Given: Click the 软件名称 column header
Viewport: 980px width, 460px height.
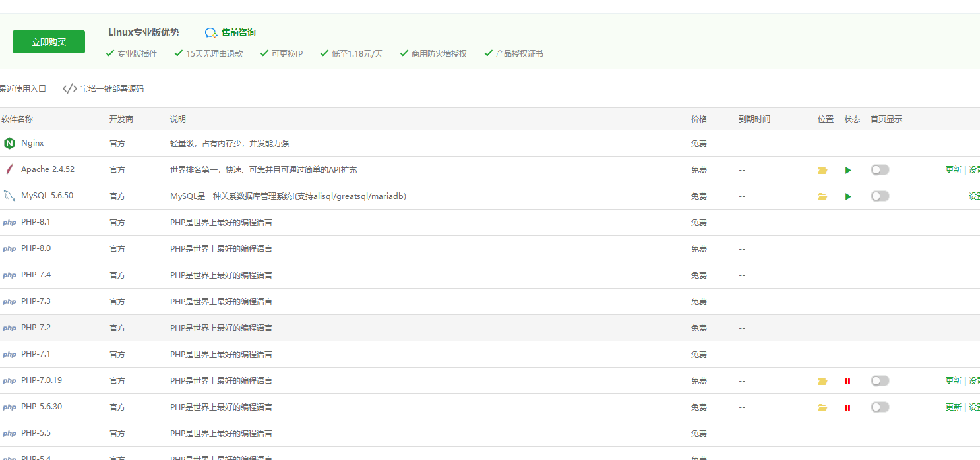Looking at the screenshot, I should coord(17,119).
